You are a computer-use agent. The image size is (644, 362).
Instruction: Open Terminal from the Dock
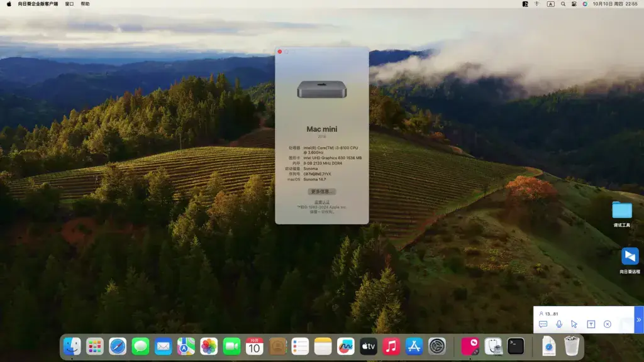point(516,346)
